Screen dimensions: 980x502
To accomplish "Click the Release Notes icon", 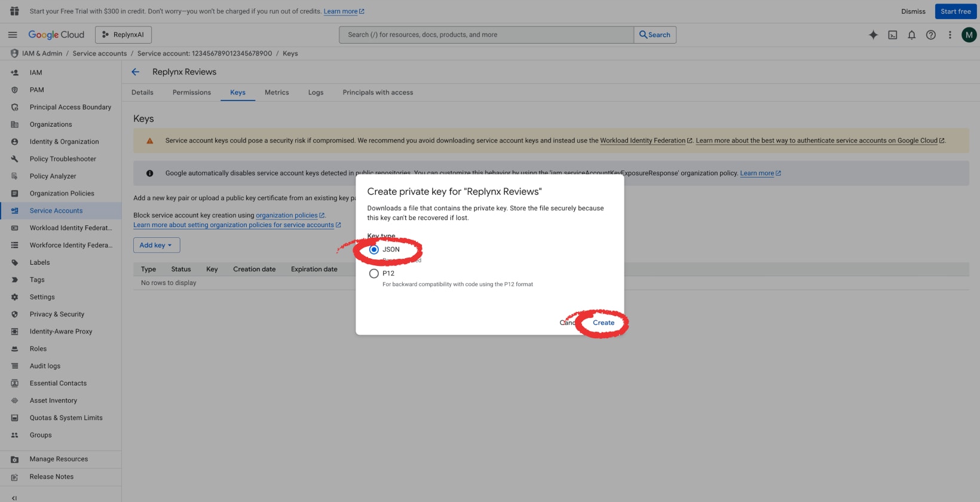I will pyautogui.click(x=14, y=477).
